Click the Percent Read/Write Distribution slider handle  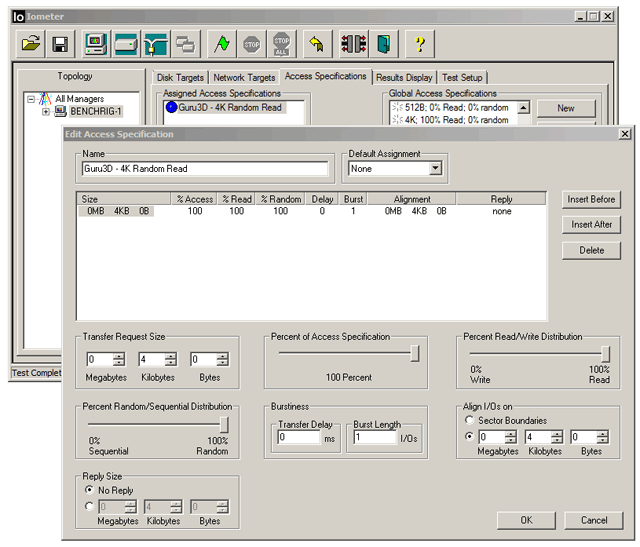tap(605, 353)
